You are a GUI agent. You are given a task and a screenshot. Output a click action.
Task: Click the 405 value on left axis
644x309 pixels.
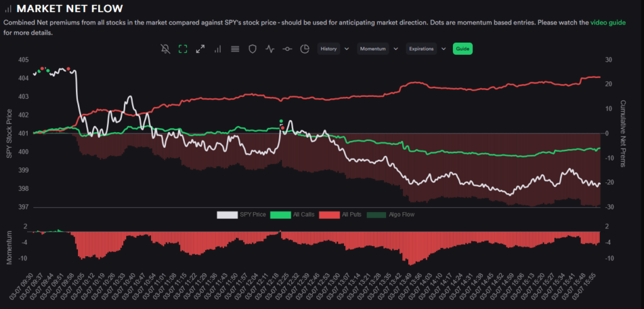(23, 60)
